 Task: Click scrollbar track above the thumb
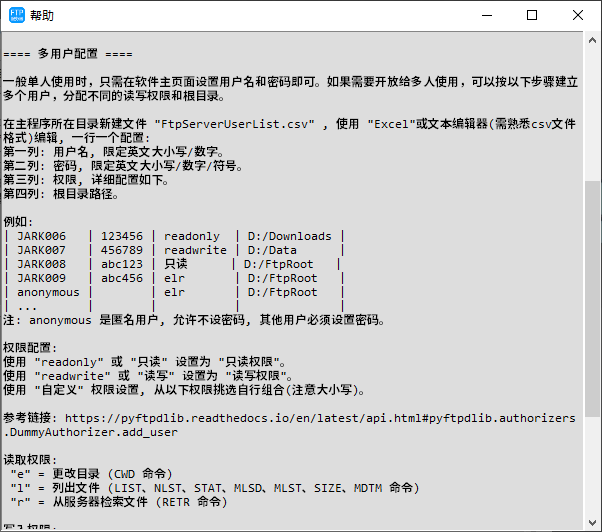coord(592,110)
